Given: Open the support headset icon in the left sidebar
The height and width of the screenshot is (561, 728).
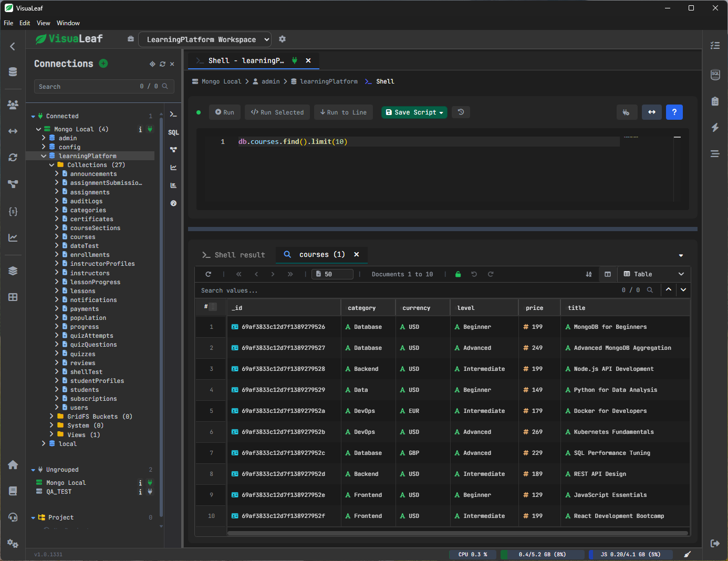Looking at the screenshot, I should click(x=13, y=517).
